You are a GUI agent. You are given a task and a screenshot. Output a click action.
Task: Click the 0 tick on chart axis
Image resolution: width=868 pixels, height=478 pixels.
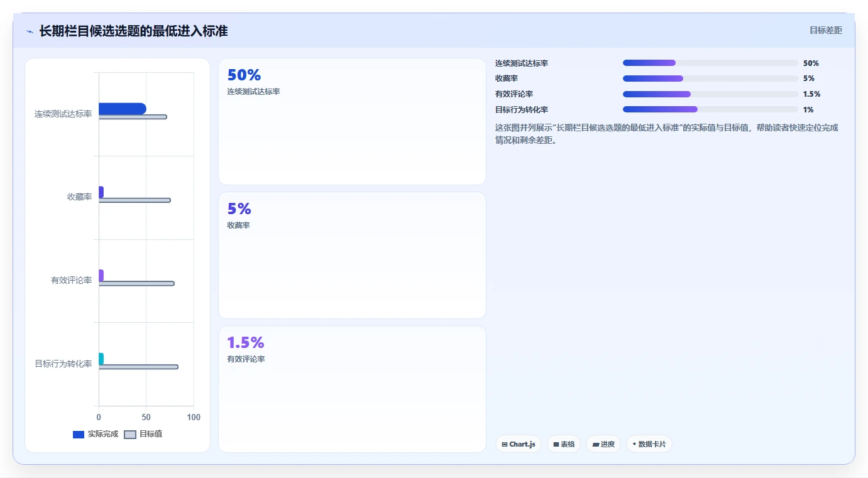pos(99,418)
